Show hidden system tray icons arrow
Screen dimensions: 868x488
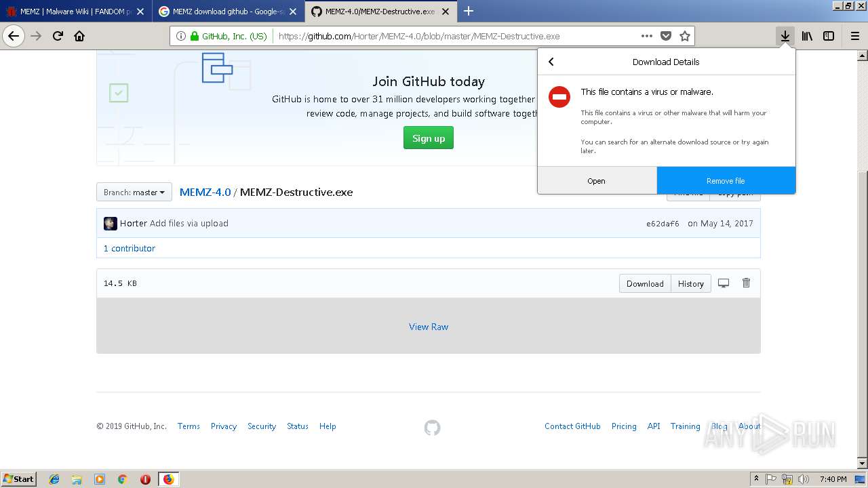[x=756, y=479]
